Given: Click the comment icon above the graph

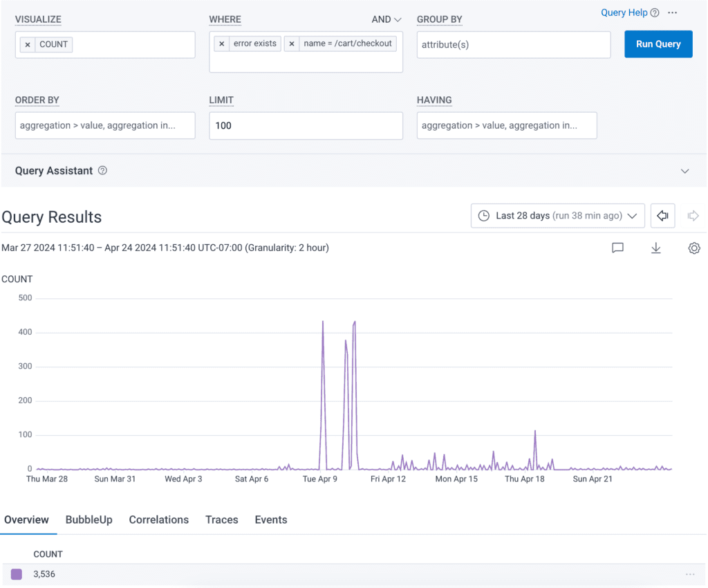Looking at the screenshot, I should (618, 248).
